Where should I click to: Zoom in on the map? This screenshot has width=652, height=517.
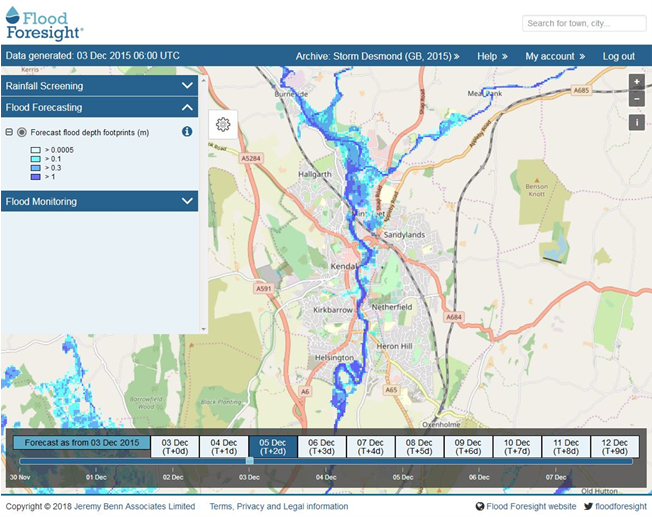[x=637, y=82]
